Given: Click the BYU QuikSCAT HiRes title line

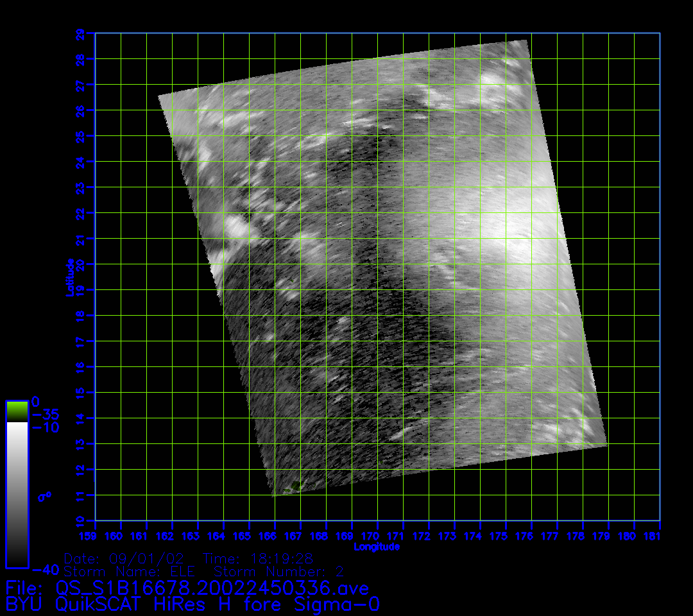Looking at the screenshot, I should coord(193,604).
